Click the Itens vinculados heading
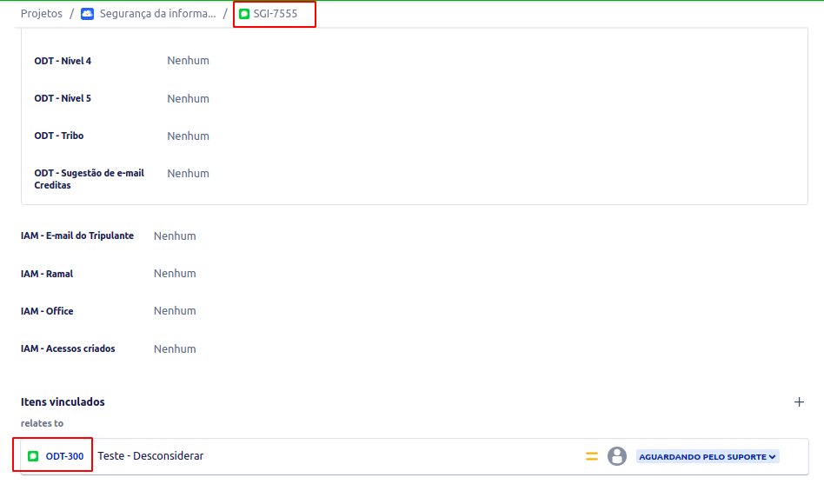 tap(63, 402)
